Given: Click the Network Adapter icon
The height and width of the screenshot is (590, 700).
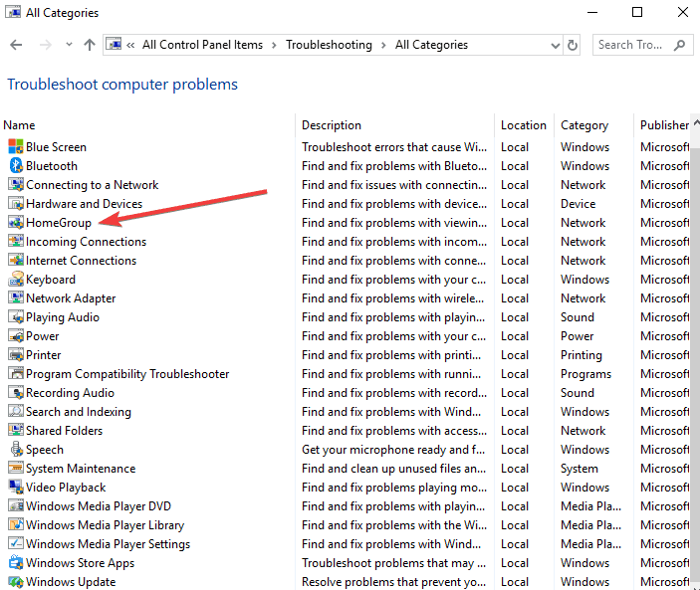Looking at the screenshot, I should click(x=16, y=297).
